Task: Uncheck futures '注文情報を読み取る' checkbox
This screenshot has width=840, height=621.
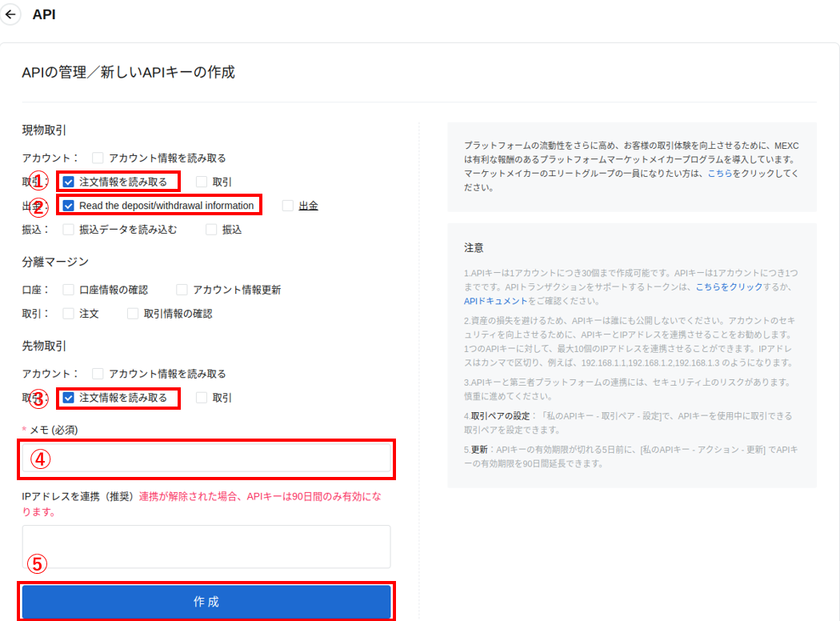Action: [x=68, y=398]
